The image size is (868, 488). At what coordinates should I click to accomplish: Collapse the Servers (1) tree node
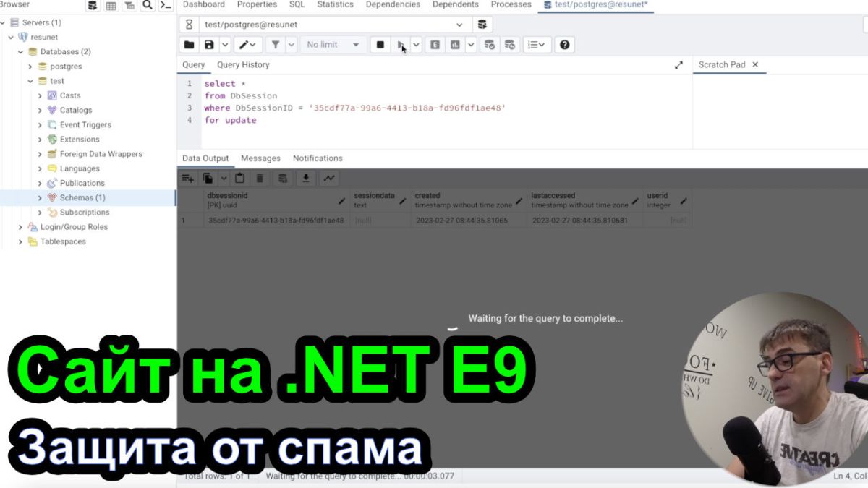point(3,22)
